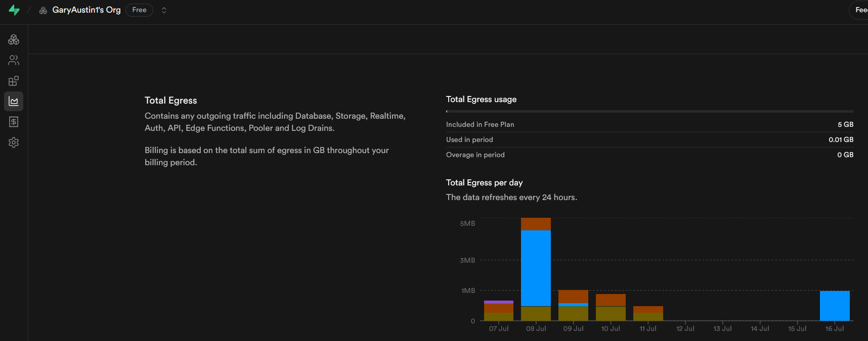Expand the organization switcher chevron
Viewport: 868px width, 341px height.
[x=164, y=10]
